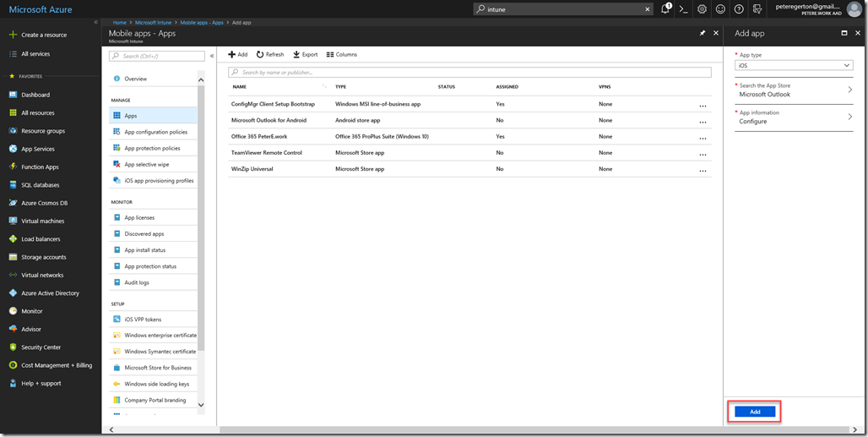The image size is (868, 437).
Task: Open the notifications bell icon
Action: [665, 9]
